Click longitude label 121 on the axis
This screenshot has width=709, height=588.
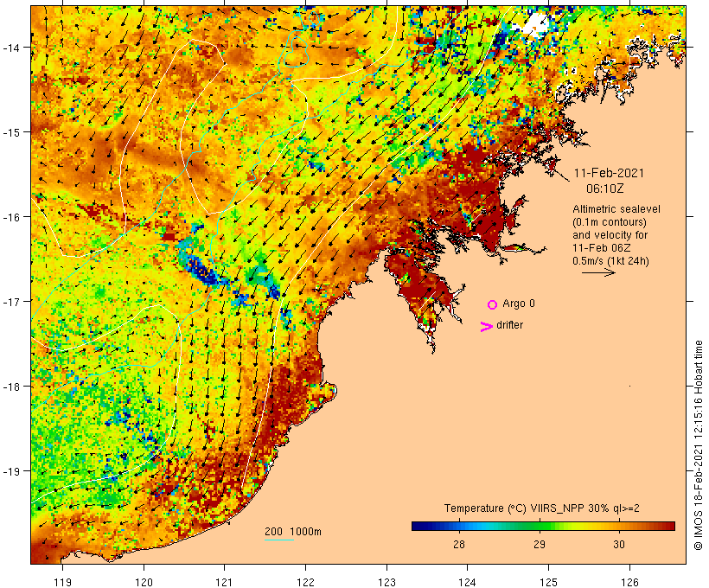click(224, 582)
